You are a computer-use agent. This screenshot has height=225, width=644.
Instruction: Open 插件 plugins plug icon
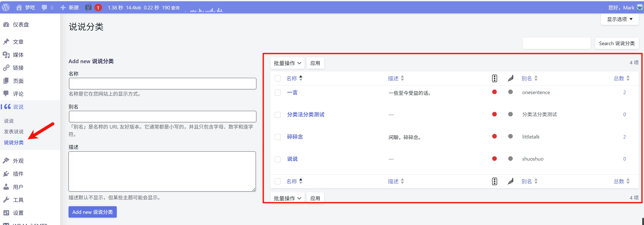click(x=6, y=174)
